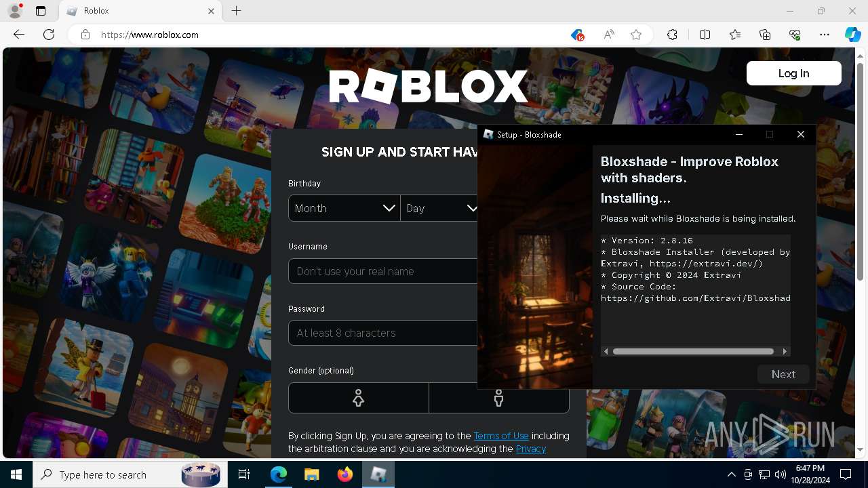Click Next in Bloxshade setup

coord(783,374)
